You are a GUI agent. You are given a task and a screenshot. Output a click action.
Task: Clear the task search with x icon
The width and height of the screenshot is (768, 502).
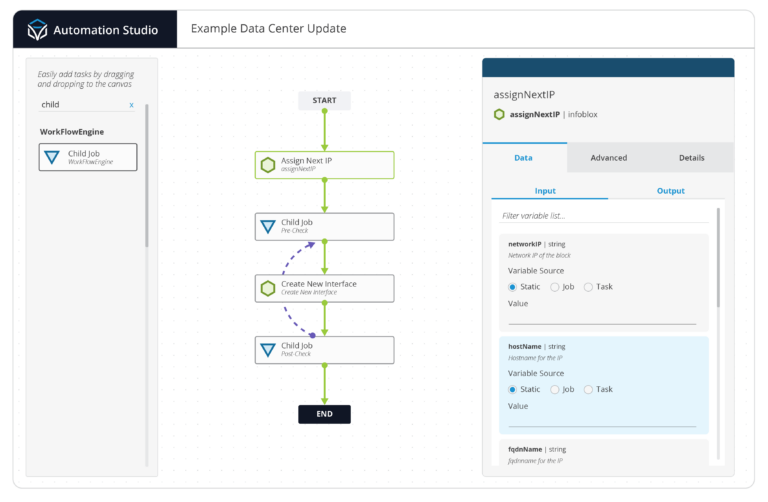(x=131, y=104)
